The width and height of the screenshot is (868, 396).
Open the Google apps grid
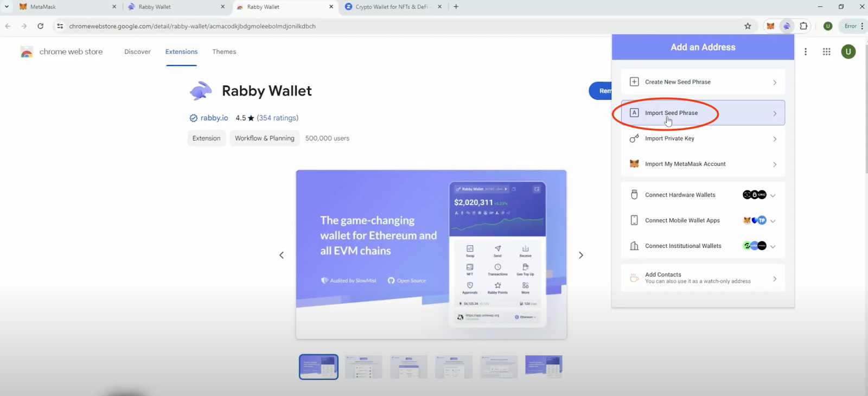(827, 52)
